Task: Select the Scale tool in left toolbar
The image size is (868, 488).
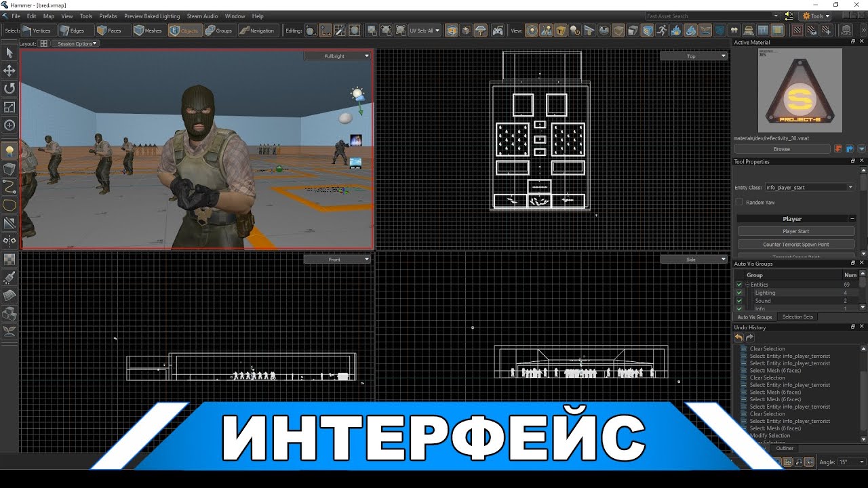Action: [x=9, y=106]
